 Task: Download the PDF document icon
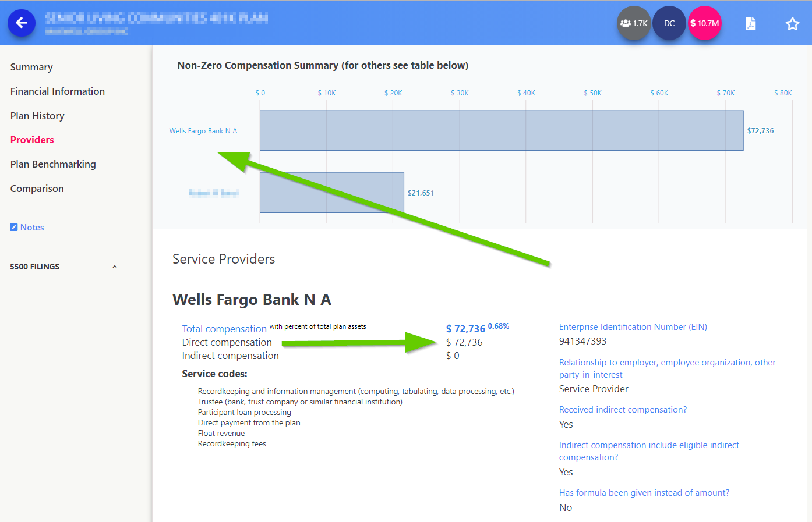coord(751,23)
